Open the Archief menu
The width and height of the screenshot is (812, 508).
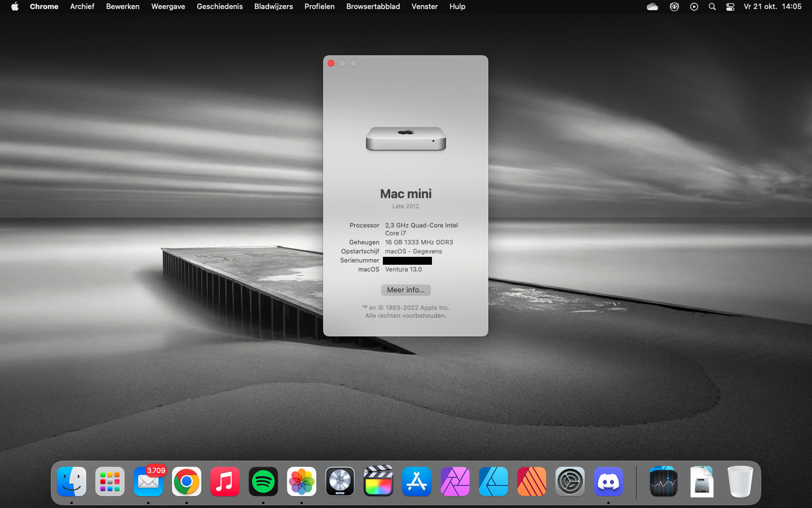[x=82, y=7]
